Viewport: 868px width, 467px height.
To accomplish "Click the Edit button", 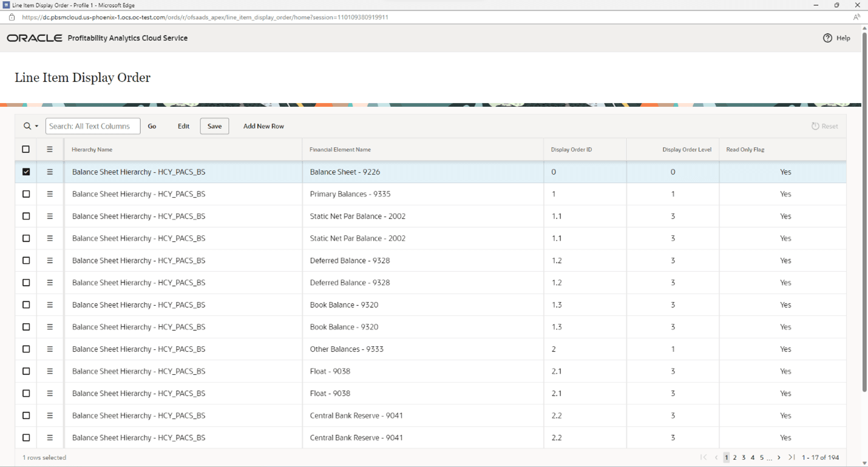I will 183,126.
